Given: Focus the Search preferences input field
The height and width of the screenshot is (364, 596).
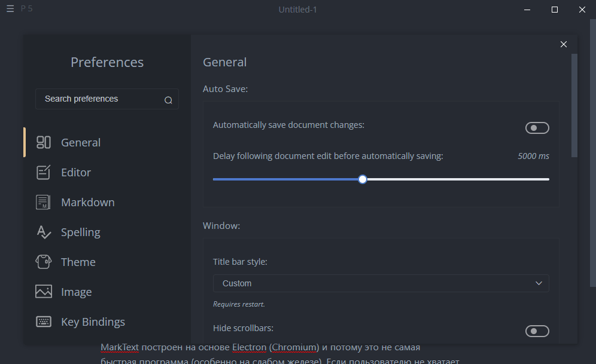Looking at the screenshot, I should pyautogui.click(x=99, y=99).
